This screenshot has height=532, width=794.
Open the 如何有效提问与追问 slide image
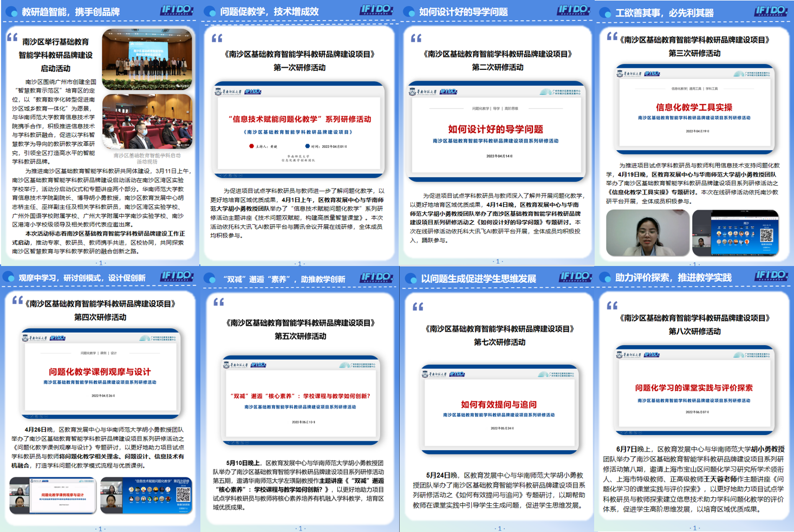tap(499, 410)
